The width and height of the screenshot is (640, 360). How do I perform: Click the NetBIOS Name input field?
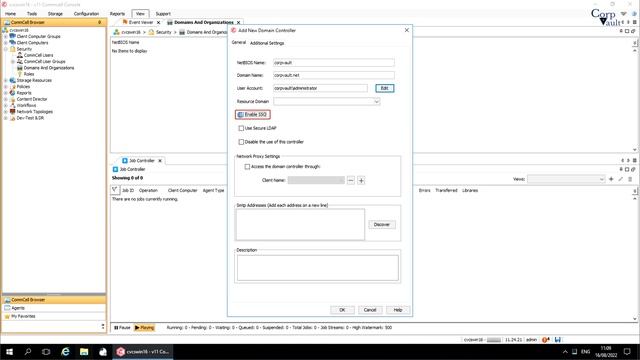coord(333,63)
